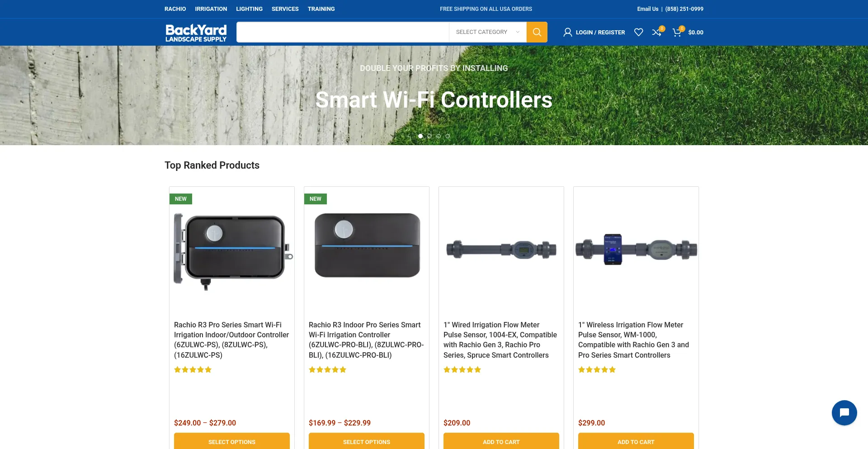
Task: Select the second carousel slide dot
Action: pos(429,136)
